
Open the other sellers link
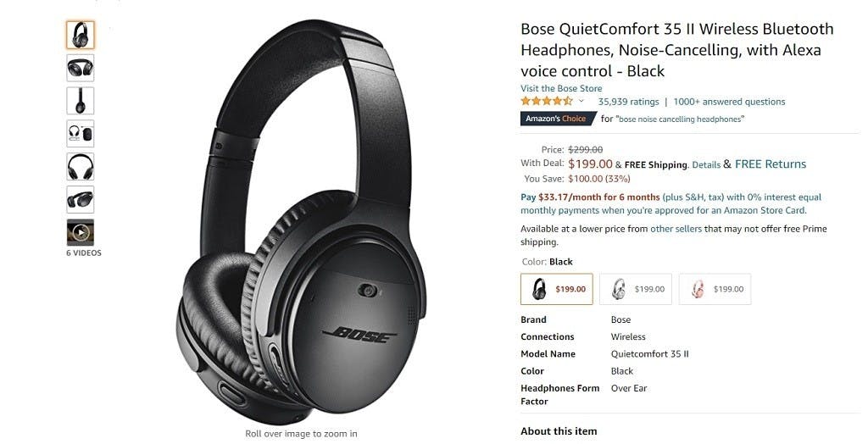(x=676, y=229)
